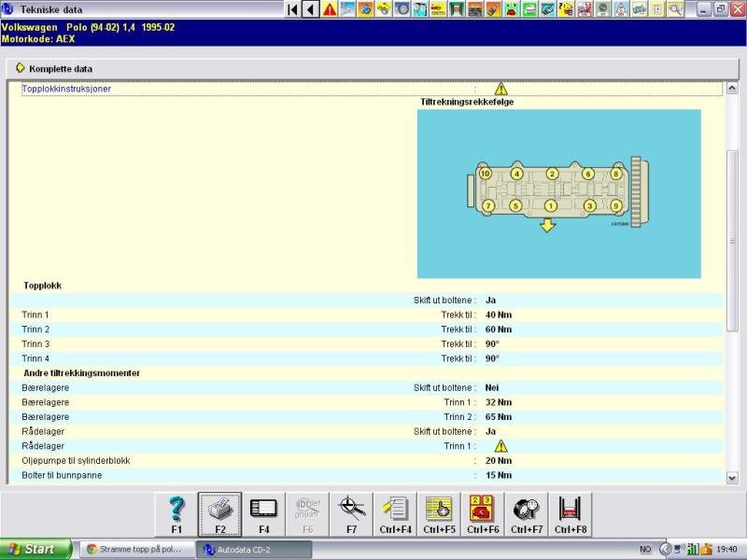Open the Topplokkinstruksjoner link
Screen dimensions: 747x560
click(66, 89)
